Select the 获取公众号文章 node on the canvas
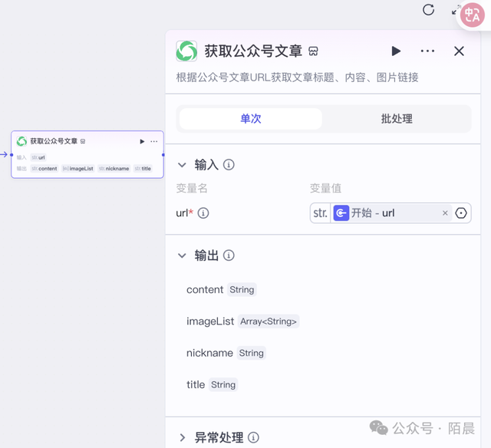Screen dimensions: 491x448 87,154
